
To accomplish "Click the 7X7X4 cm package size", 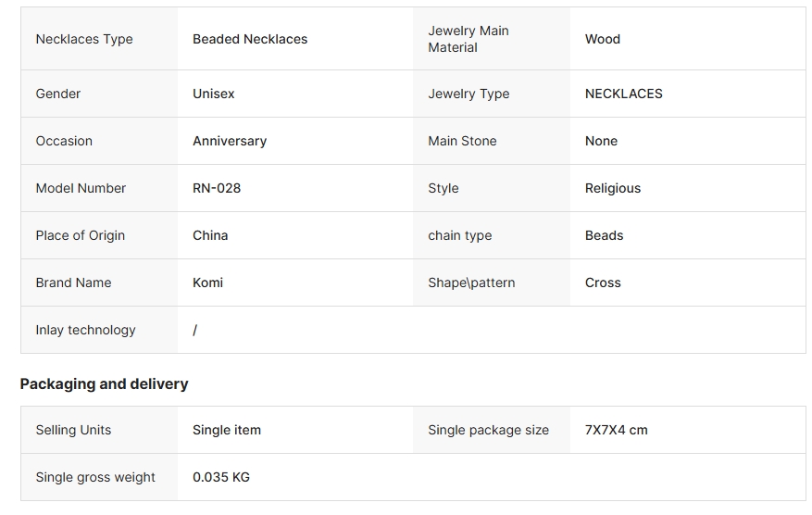I will pyautogui.click(x=617, y=430).
